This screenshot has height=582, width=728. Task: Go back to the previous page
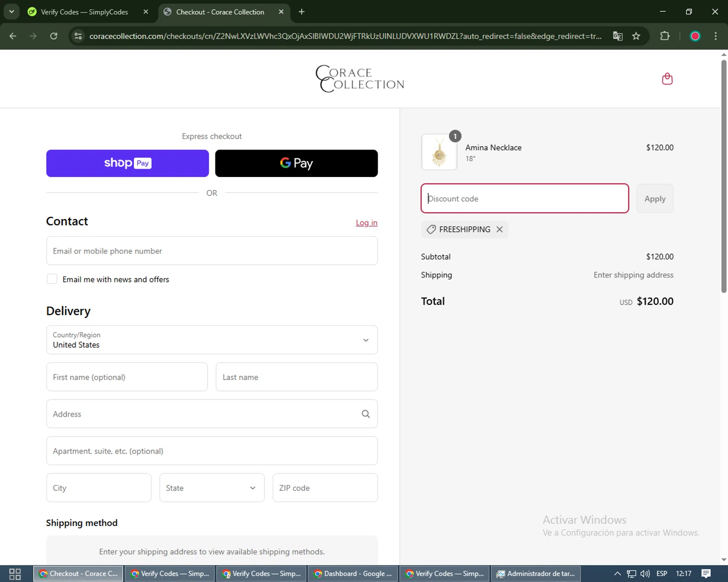coord(13,36)
